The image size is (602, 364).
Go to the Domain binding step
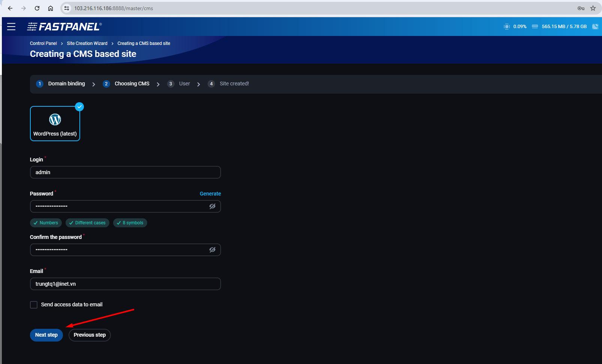point(61,84)
